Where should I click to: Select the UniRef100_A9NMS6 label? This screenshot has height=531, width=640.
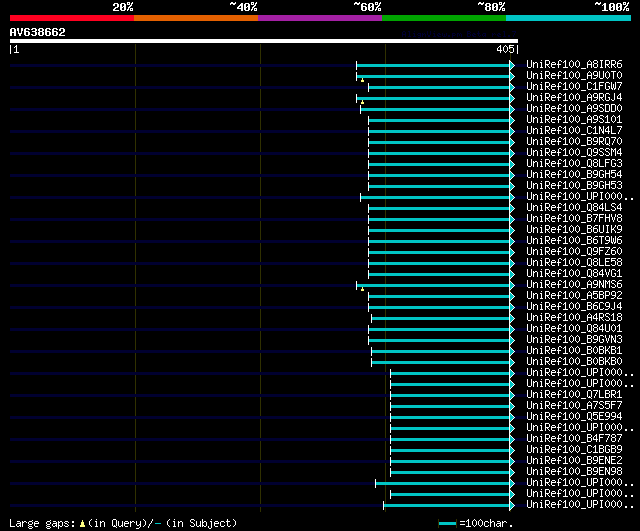pos(574,284)
